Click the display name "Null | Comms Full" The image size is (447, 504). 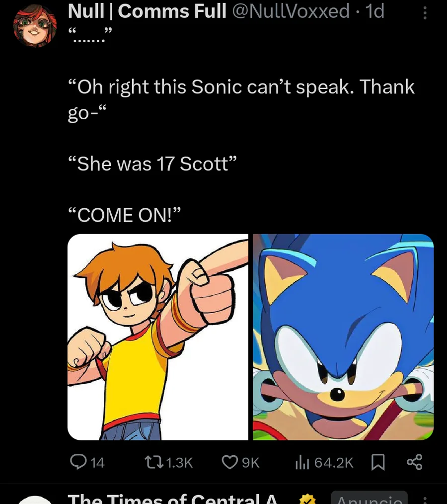[146, 11]
